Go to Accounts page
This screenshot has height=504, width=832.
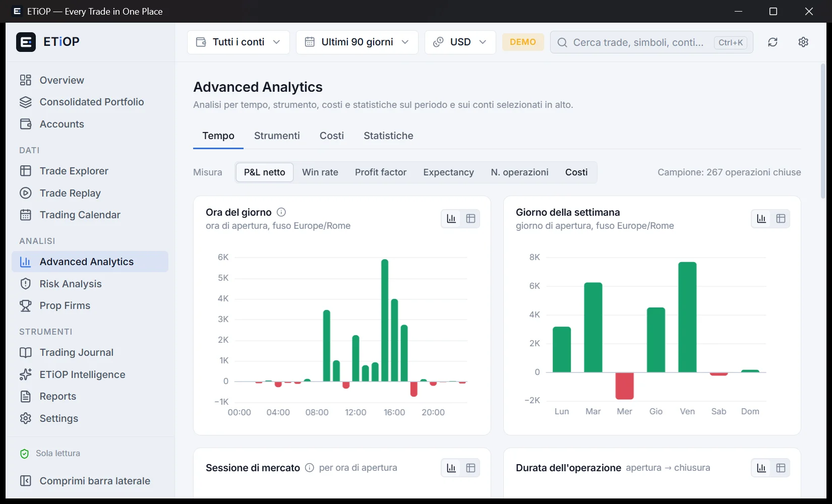[90, 124]
